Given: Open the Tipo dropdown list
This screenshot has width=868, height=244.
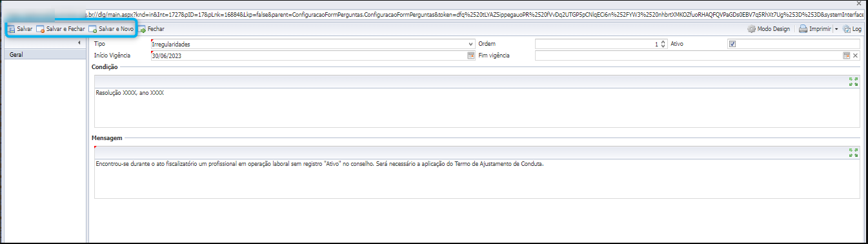Looking at the screenshot, I should pyautogui.click(x=470, y=44).
